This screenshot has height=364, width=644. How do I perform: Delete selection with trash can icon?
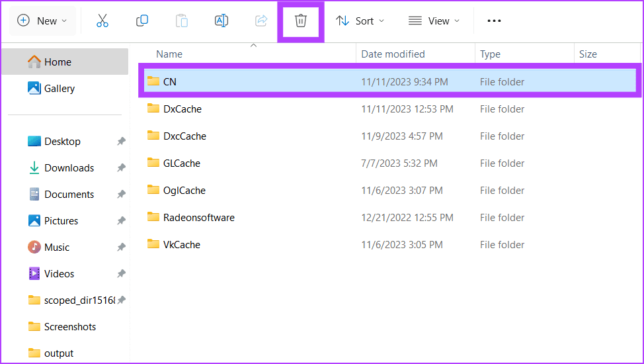301,21
